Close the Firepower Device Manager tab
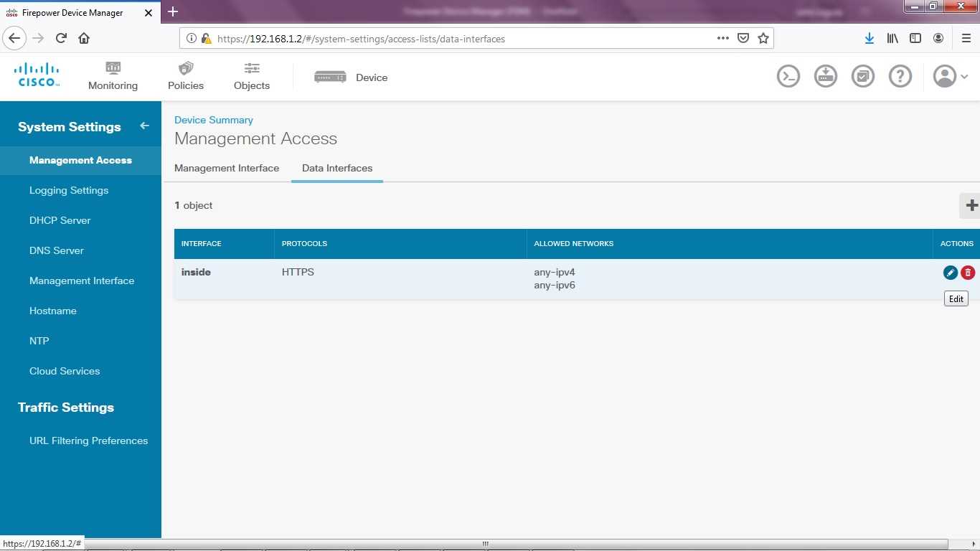The height and width of the screenshot is (551, 980). [149, 12]
